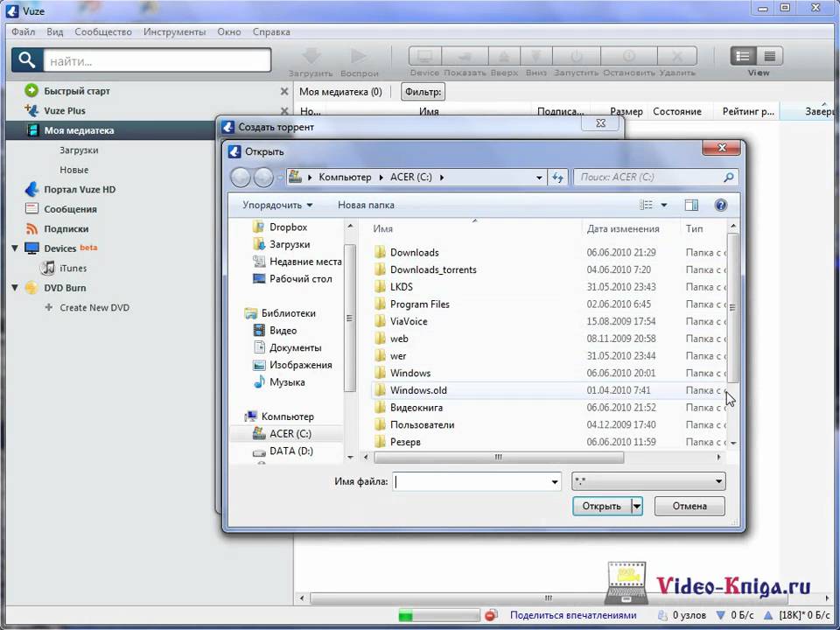Click the Удалить toolbar icon
Screen dimensions: 840x630
677,56
